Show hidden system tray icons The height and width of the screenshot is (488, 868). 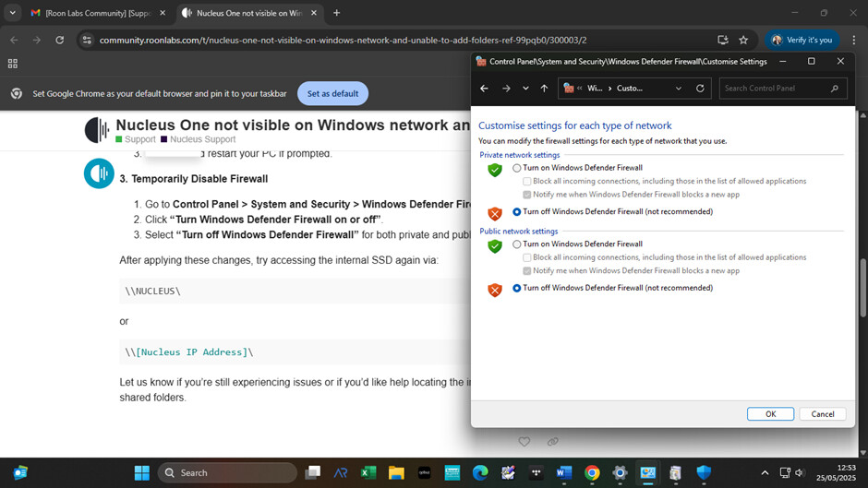[765, 473]
